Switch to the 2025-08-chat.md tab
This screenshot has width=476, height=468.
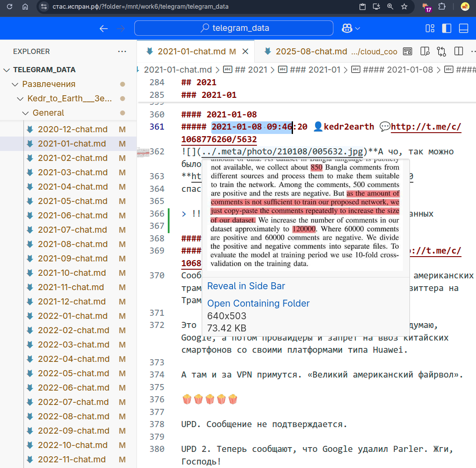click(311, 51)
